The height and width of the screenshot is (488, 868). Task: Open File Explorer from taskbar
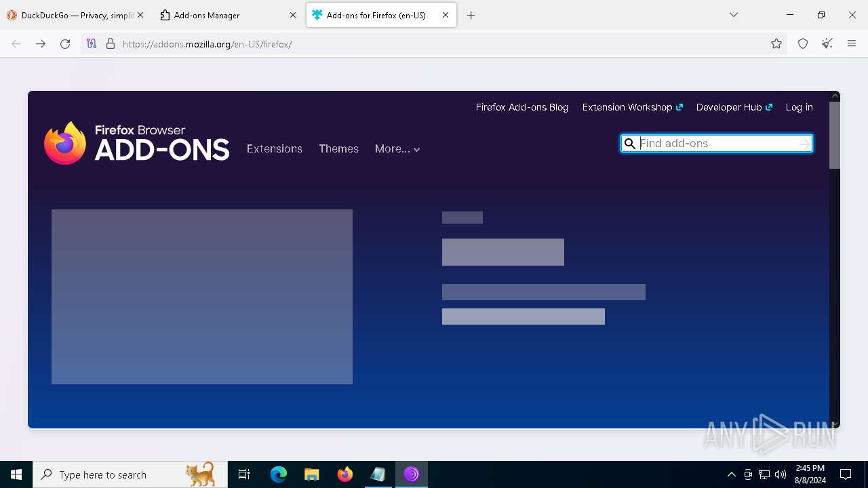pos(312,474)
